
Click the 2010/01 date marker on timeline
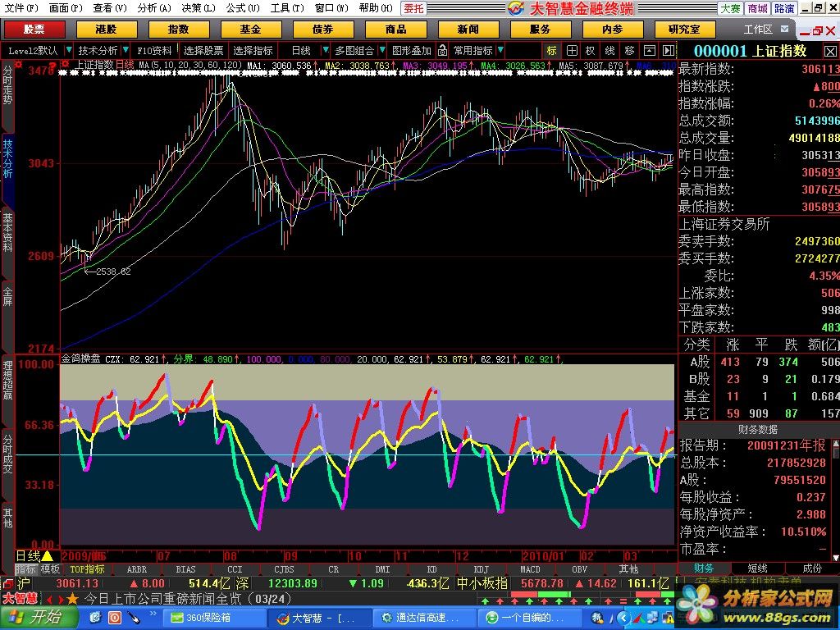pos(543,556)
